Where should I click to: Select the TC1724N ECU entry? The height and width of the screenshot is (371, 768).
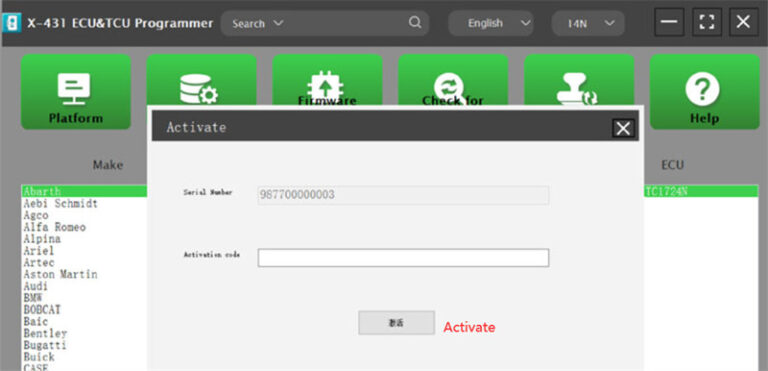[x=700, y=191]
